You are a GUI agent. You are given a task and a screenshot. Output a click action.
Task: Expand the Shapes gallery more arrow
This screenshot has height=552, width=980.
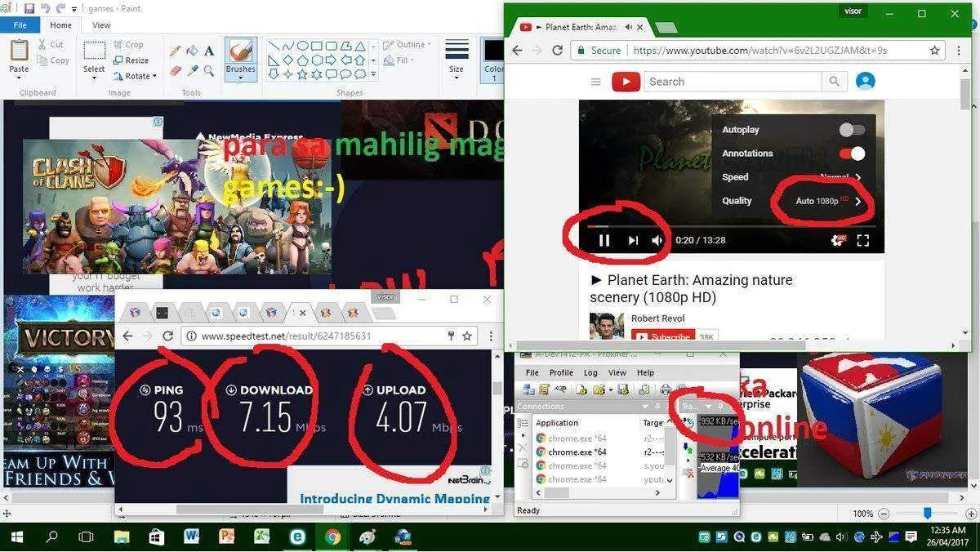(x=373, y=74)
